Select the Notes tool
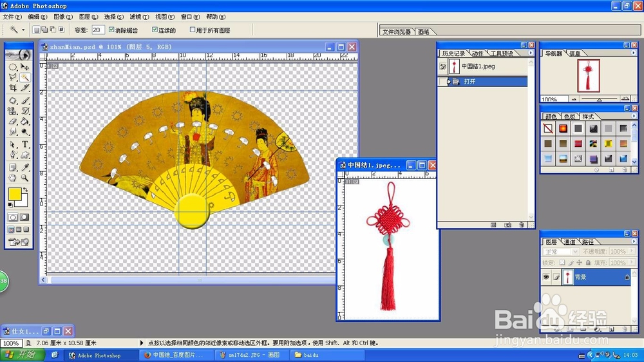644x362 pixels. pos(13,167)
